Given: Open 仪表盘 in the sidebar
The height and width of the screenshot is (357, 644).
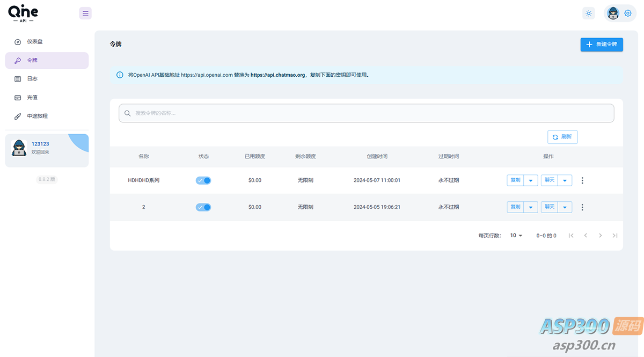Looking at the screenshot, I should [35, 41].
